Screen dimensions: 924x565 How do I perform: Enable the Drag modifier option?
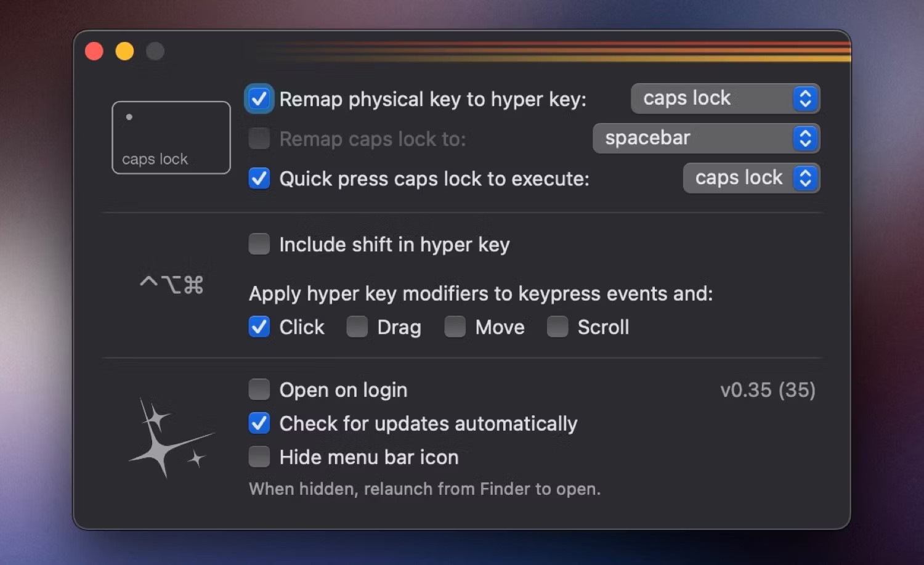(357, 327)
